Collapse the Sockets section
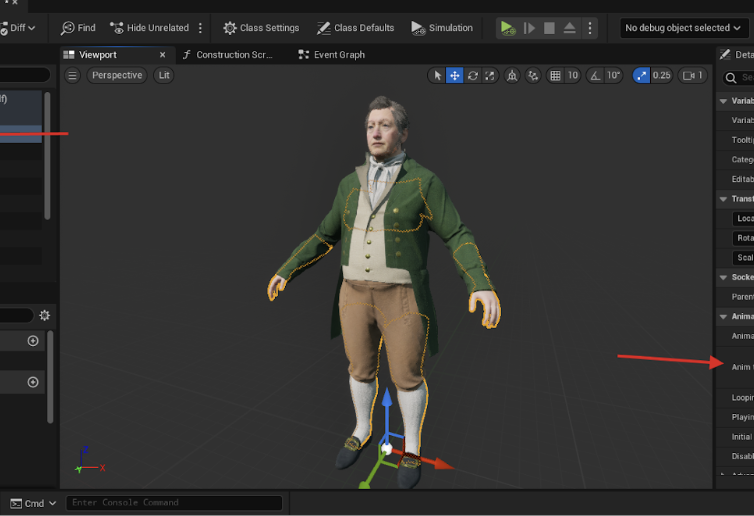The height and width of the screenshot is (516, 754). pyautogui.click(x=723, y=277)
